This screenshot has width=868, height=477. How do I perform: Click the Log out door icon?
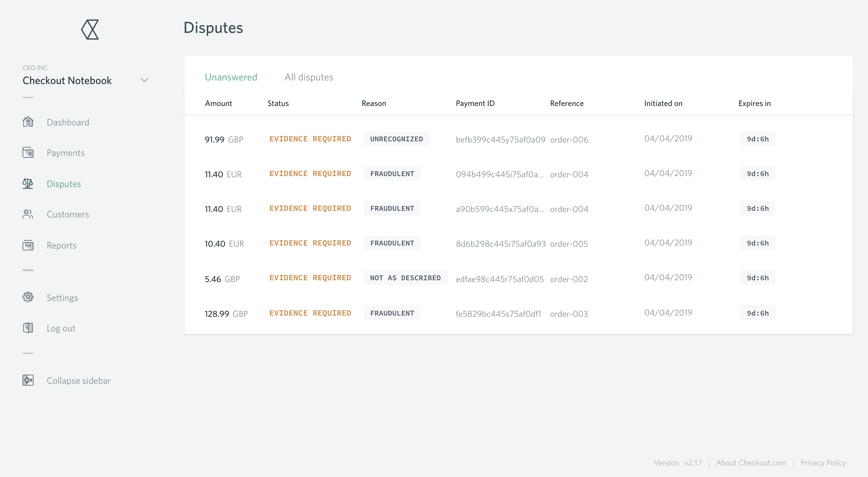[x=28, y=328]
